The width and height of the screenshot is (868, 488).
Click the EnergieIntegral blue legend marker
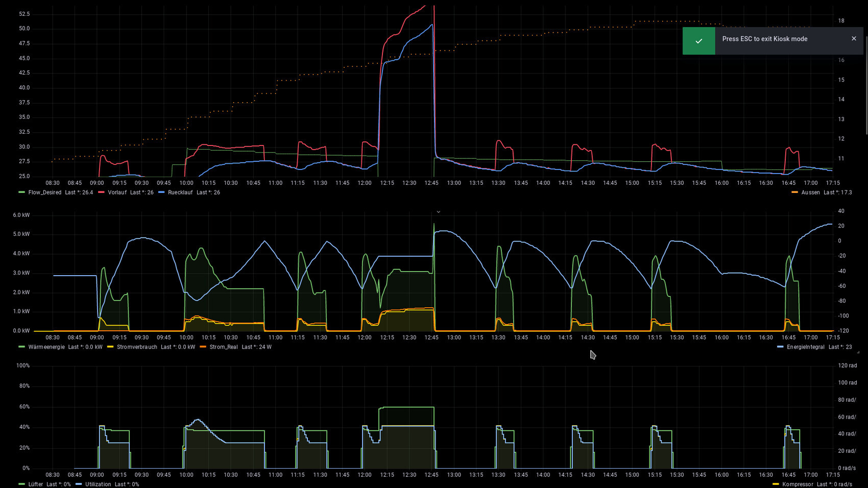click(780, 347)
